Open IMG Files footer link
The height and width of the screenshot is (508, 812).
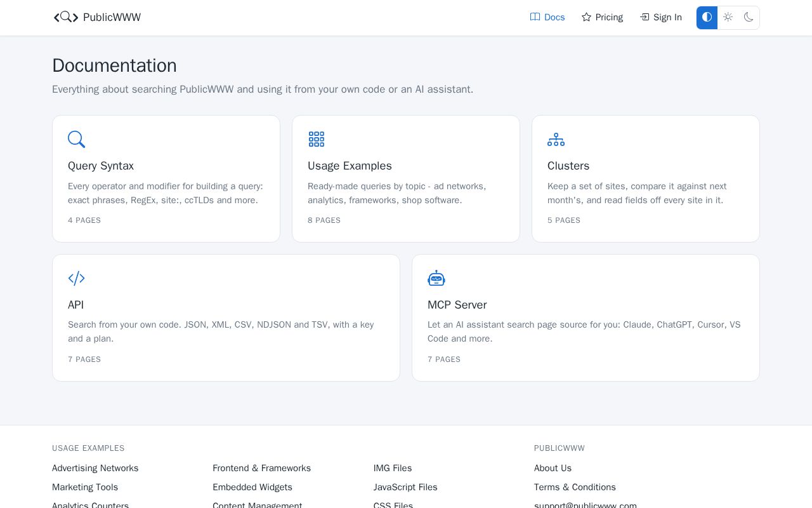point(393,468)
